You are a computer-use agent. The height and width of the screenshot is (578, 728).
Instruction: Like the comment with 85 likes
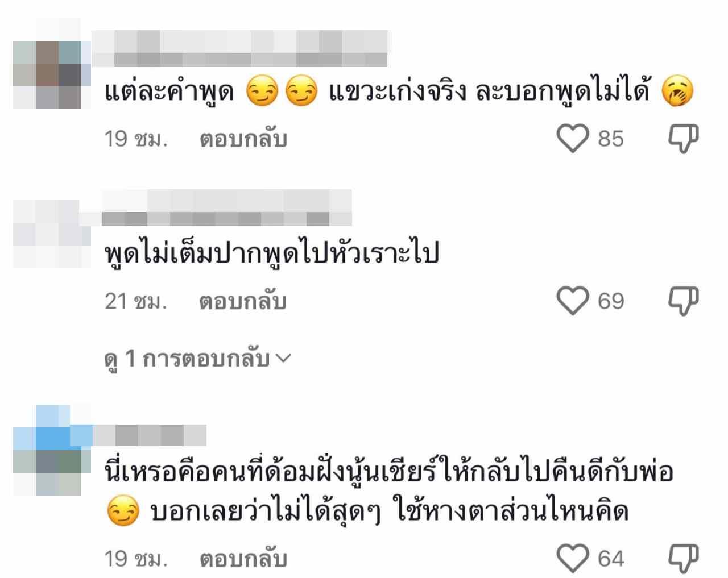[572, 139]
